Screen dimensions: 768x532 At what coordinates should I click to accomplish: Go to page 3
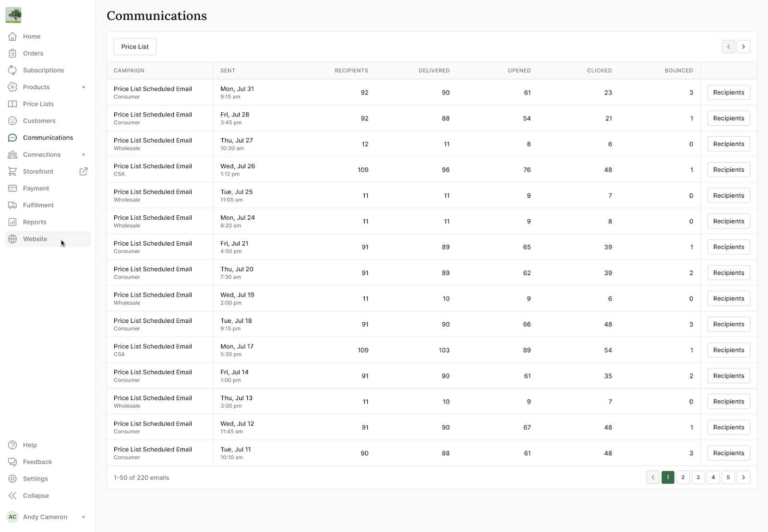point(698,477)
